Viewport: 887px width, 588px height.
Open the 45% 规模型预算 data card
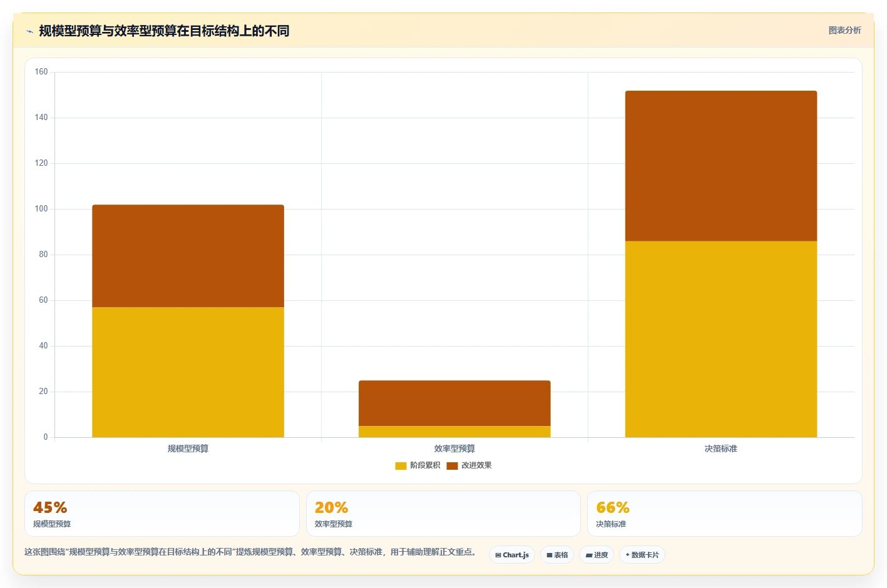coord(162,514)
